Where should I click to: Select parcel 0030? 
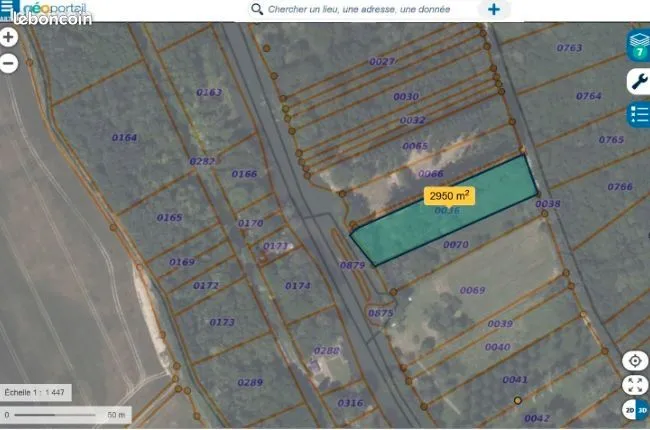point(406,97)
